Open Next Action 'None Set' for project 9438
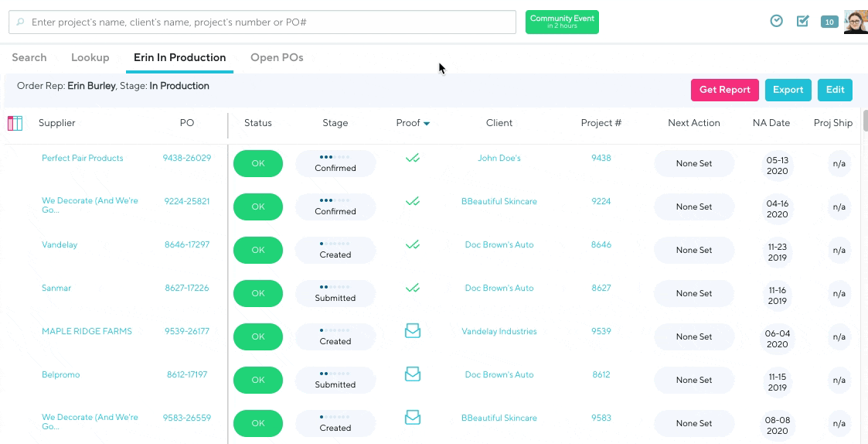 [693, 163]
